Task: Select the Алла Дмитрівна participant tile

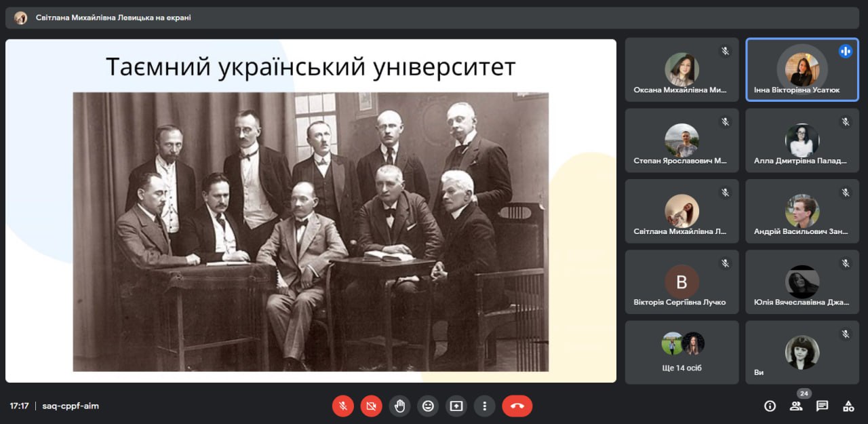Action: (802, 140)
